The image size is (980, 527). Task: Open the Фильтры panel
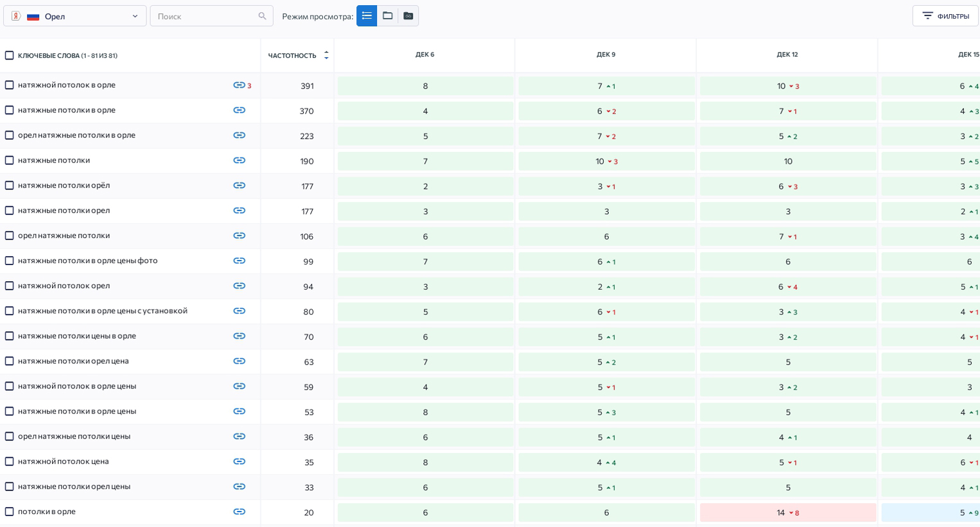click(945, 16)
